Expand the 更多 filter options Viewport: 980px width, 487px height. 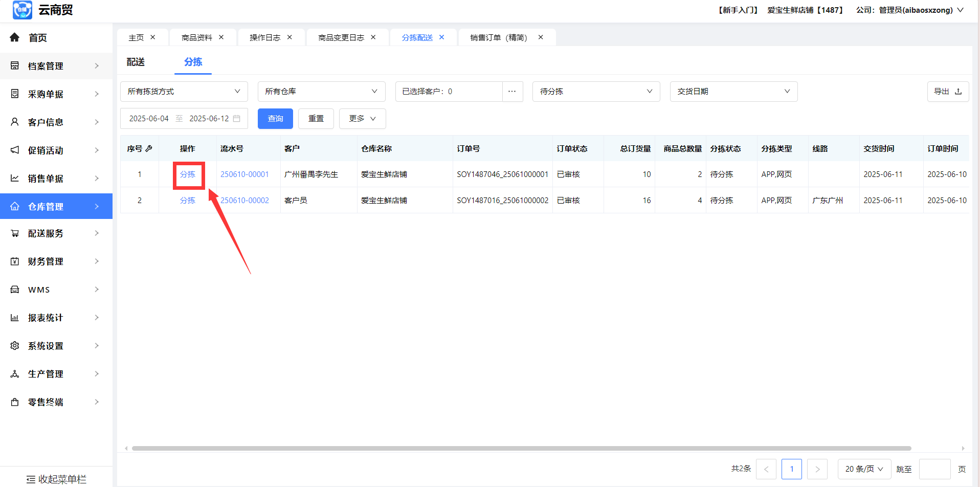click(x=362, y=119)
